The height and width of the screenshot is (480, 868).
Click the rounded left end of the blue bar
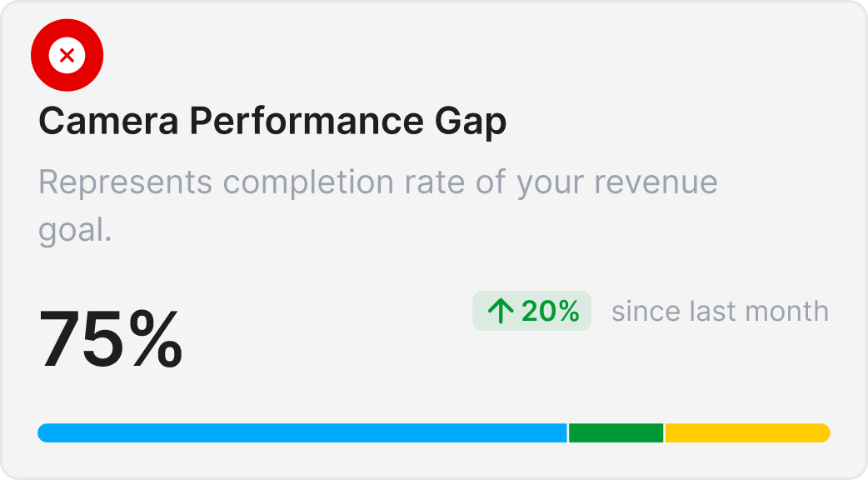(x=44, y=432)
